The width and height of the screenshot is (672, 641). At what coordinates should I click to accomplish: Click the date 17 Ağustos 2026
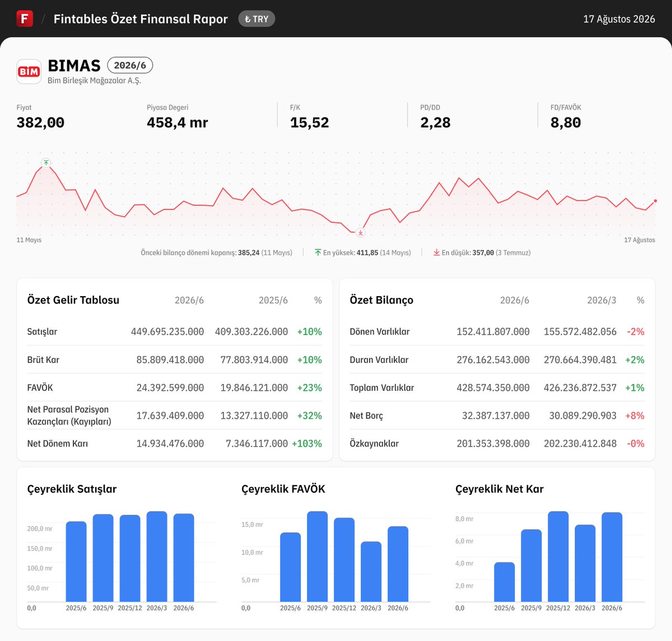(619, 19)
